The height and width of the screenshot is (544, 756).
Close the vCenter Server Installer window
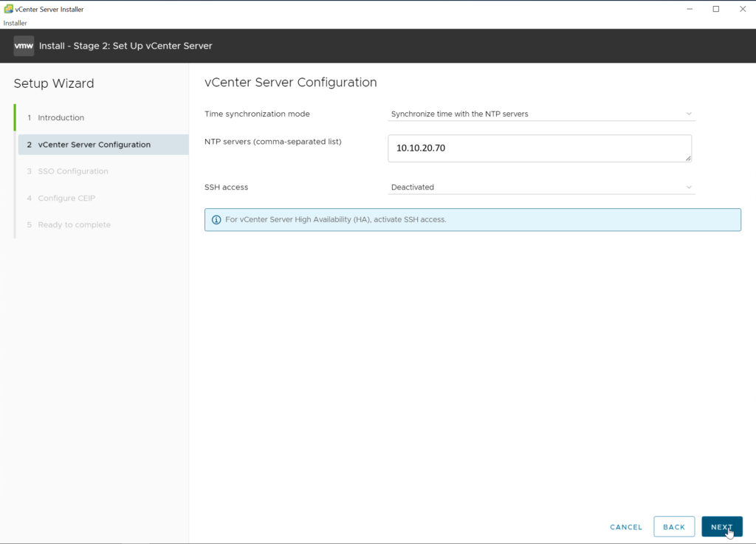(742, 9)
